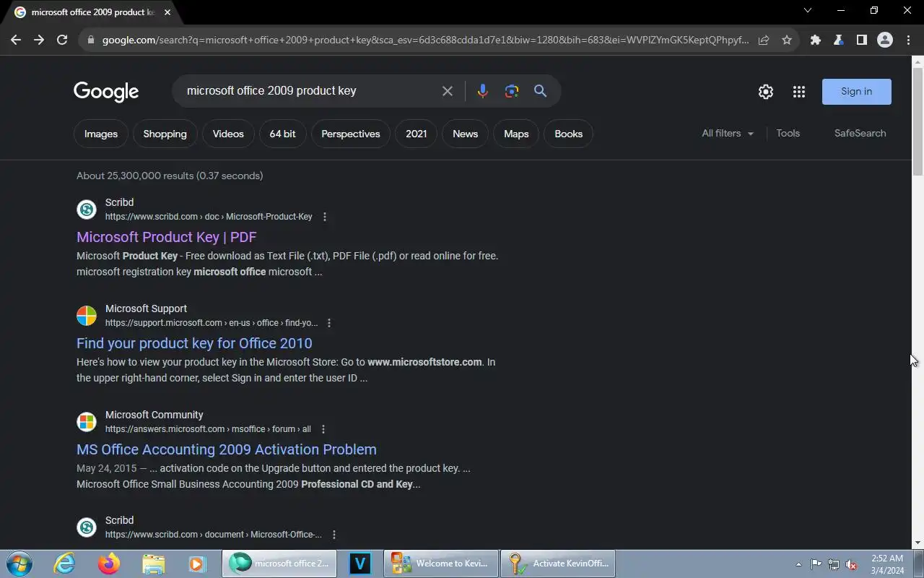Open Chrome side panel
Screen dimensions: 924x578
pos(862,40)
